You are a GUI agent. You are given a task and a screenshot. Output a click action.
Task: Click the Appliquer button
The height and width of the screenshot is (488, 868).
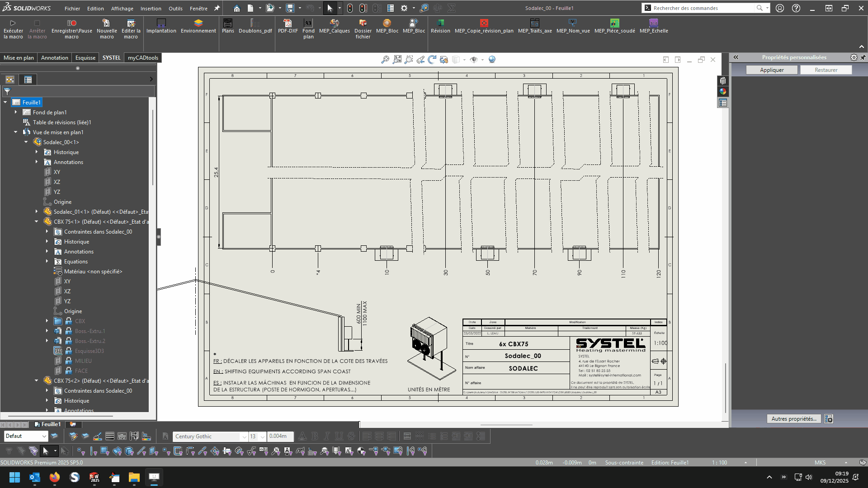point(772,70)
